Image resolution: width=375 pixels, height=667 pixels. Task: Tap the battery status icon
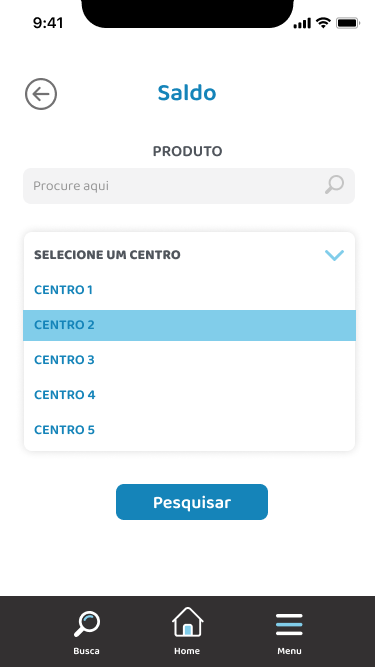coord(348,23)
